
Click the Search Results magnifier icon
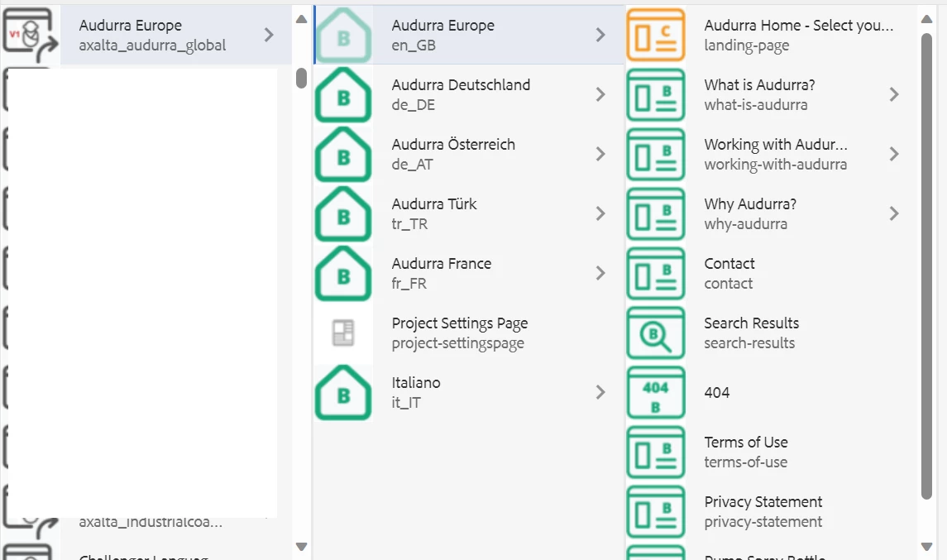[x=656, y=333]
